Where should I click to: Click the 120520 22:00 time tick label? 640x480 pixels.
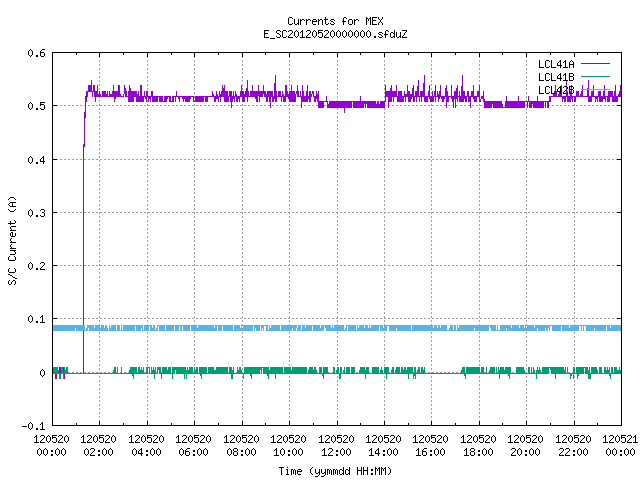573,446
